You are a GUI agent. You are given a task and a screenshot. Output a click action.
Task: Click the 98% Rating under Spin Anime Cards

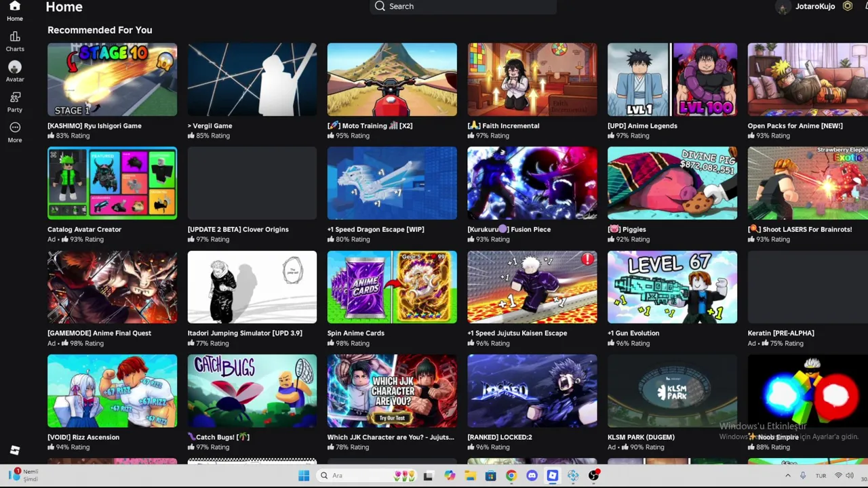(x=348, y=343)
